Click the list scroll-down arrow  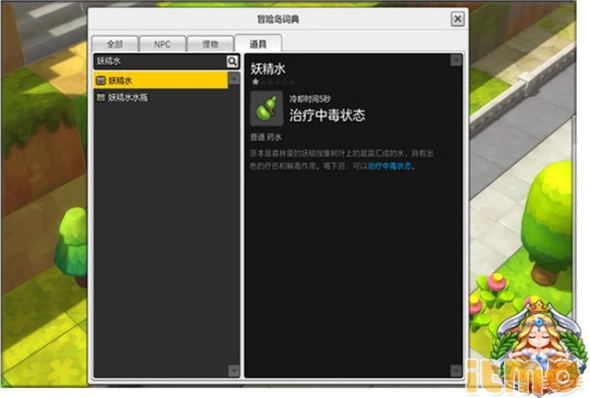pos(234,371)
